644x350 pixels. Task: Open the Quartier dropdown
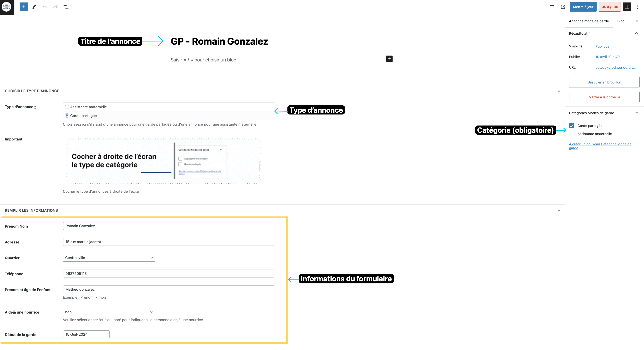[x=109, y=258]
